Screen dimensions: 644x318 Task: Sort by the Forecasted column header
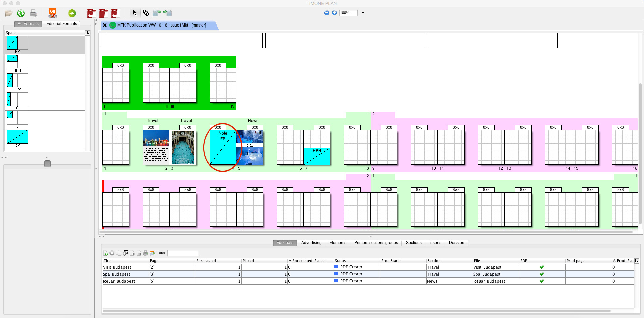pyautogui.click(x=218, y=261)
